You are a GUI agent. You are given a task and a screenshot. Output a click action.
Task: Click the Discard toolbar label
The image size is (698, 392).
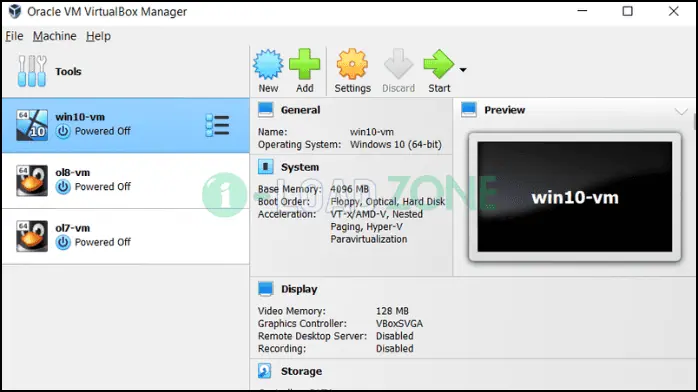[398, 89]
